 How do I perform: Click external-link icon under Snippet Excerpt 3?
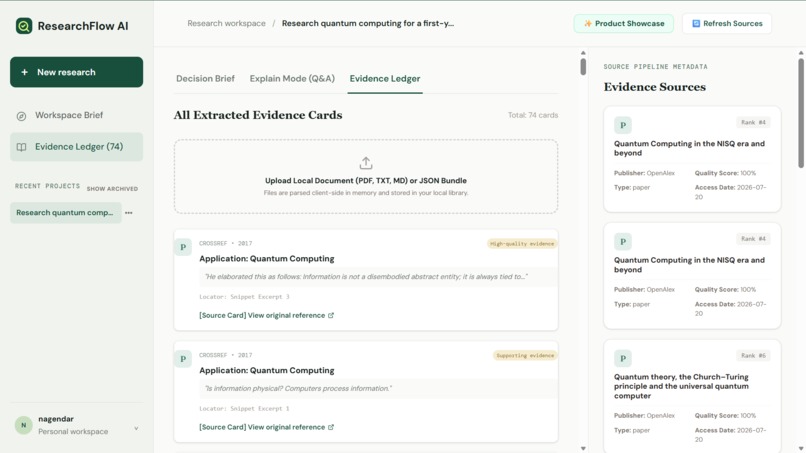tap(331, 315)
